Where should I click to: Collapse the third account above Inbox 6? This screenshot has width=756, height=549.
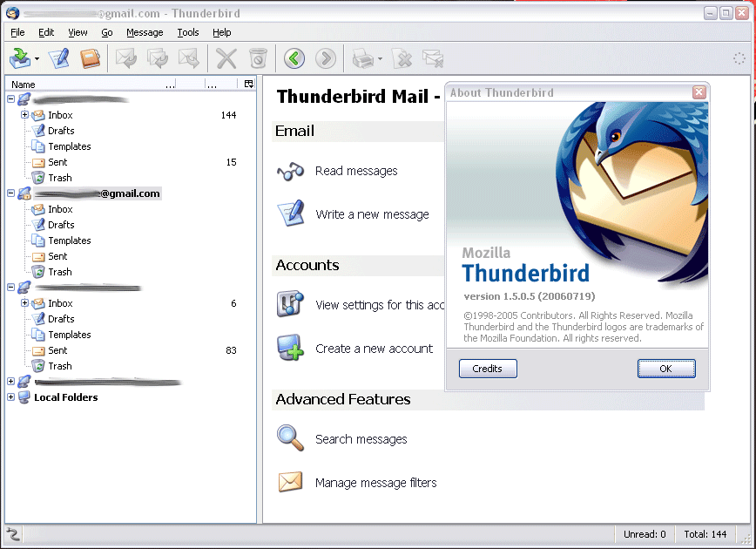[10, 287]
